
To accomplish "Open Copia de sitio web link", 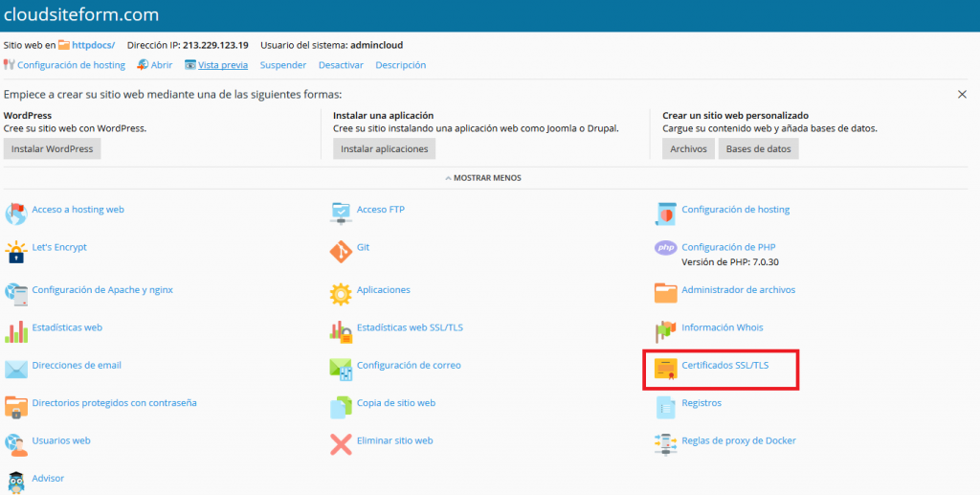I will click(396, 403).
